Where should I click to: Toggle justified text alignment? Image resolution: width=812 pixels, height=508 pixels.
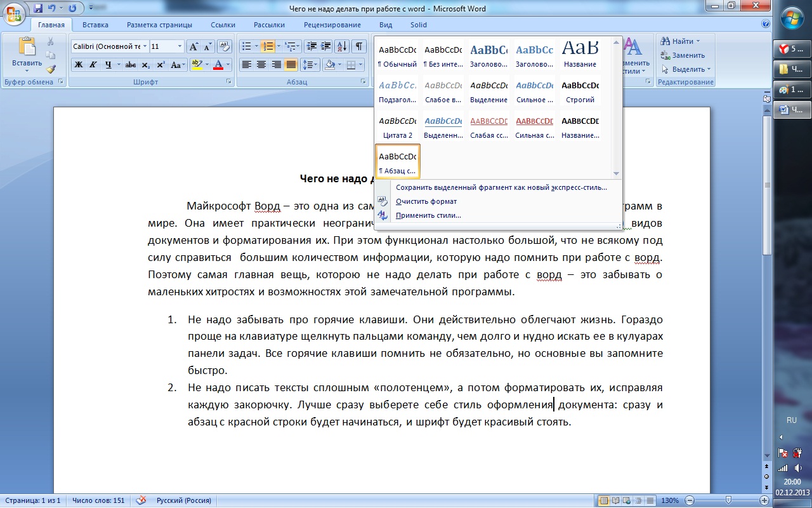[x=291, y=65]
